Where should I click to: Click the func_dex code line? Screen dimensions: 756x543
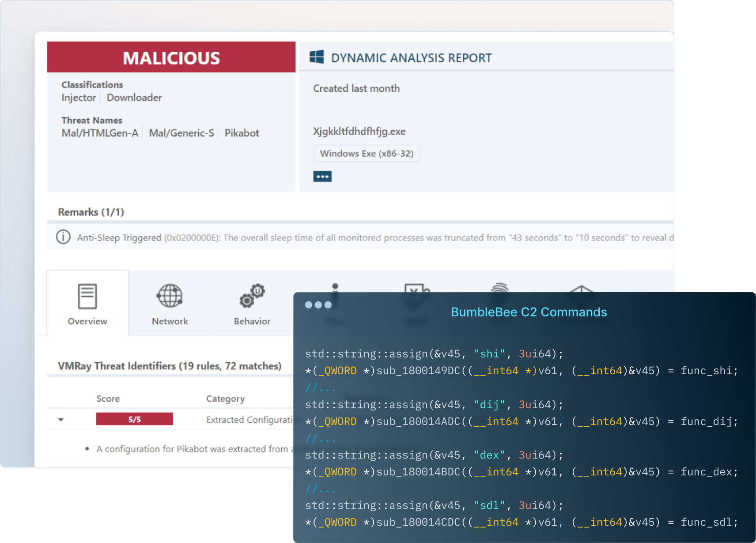click(x=522, y=472)
